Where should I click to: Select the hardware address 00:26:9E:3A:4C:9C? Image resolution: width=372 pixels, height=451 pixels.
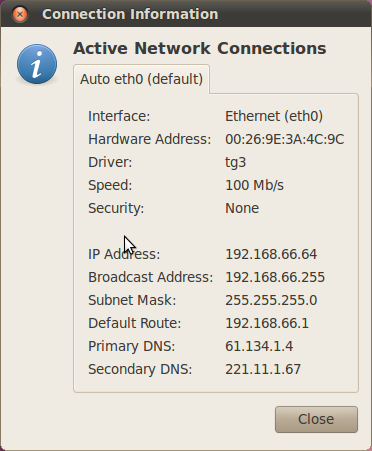tap(285, 139)
